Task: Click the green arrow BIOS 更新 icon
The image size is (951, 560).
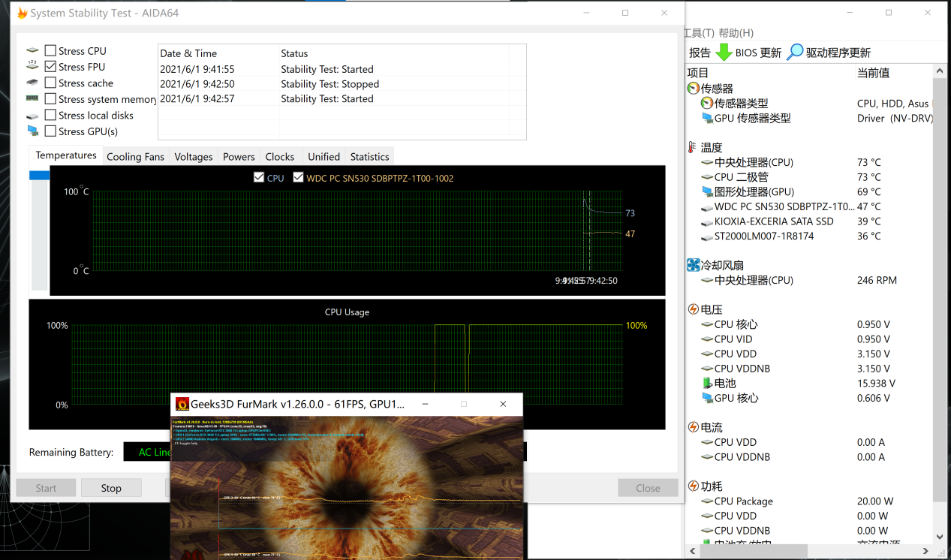Action: 724,53
